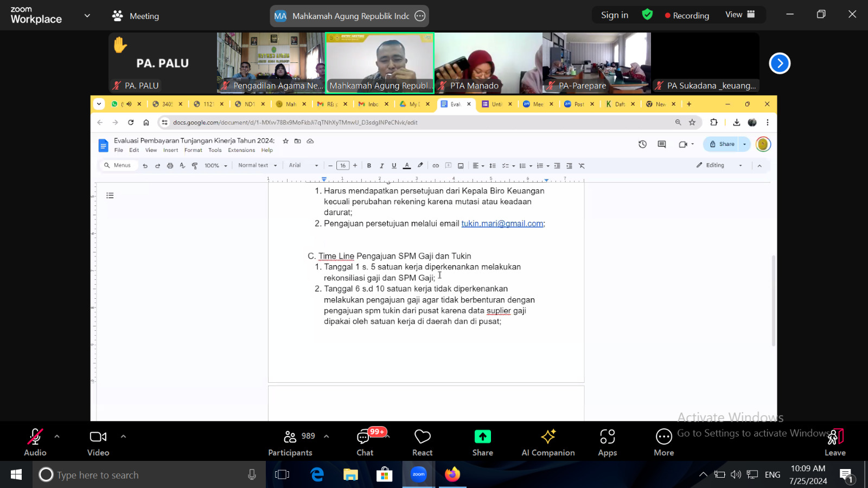
Task: Click the font size field showing 16
Action: 343,166
